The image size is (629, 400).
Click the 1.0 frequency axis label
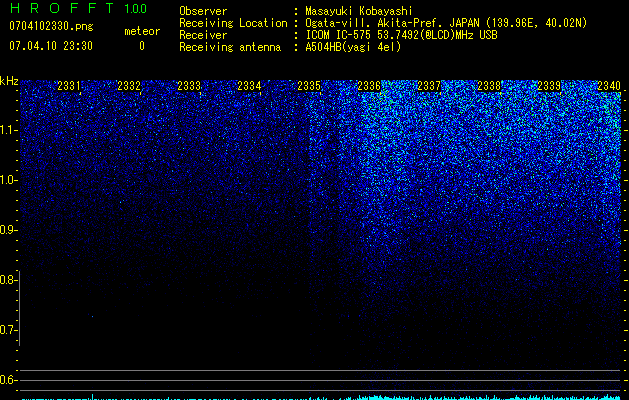pyautogui.click(x=8, y=180)
